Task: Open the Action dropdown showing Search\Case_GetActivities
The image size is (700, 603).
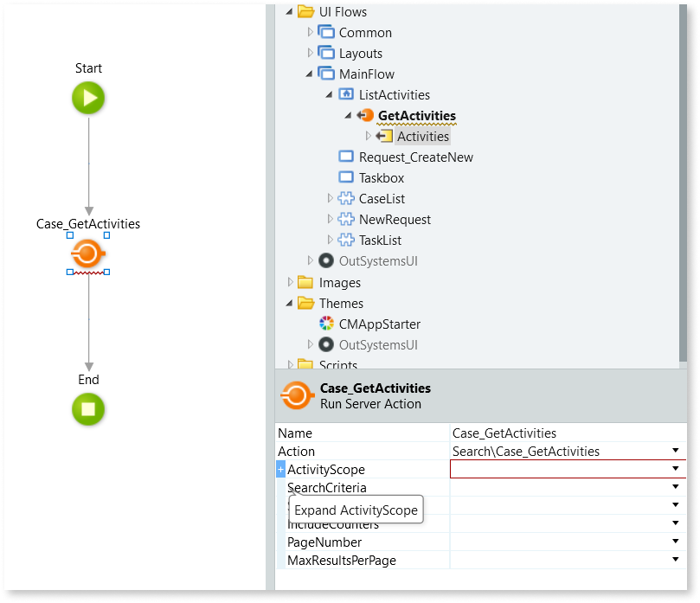Action: pyautogui.click(x=676, y=451)
